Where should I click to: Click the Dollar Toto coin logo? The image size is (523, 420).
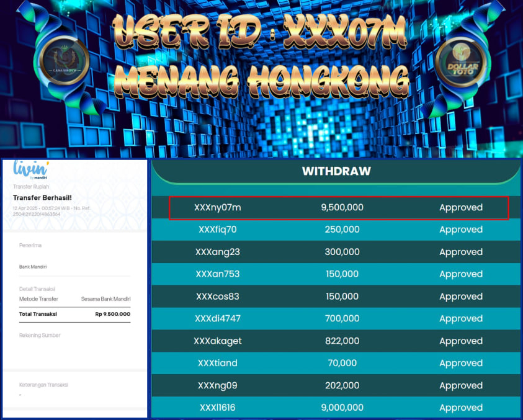459,61
